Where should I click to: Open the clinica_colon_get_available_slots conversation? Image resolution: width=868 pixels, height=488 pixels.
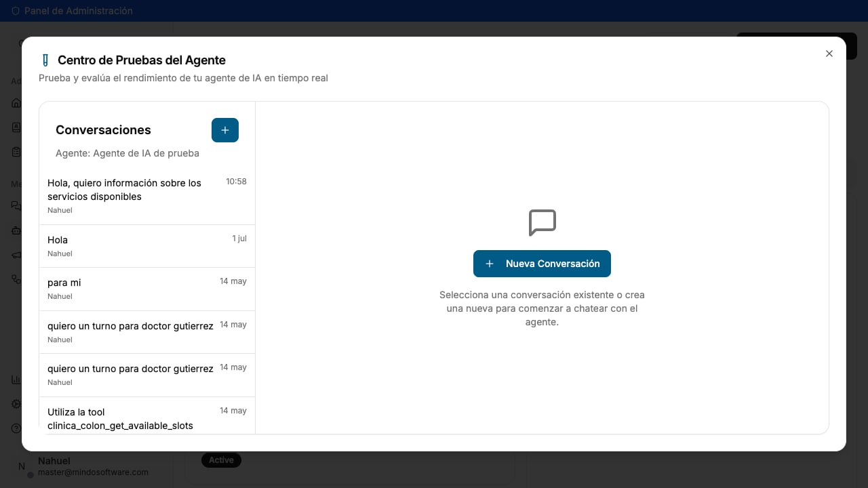(147, 416)
